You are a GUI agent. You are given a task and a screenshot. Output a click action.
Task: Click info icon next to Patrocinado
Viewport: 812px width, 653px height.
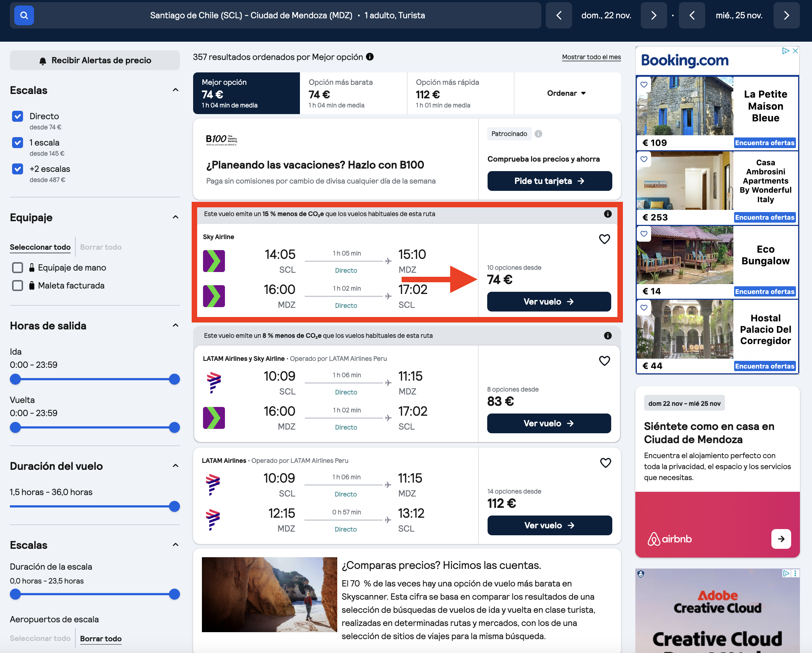[x=538, y=134]
